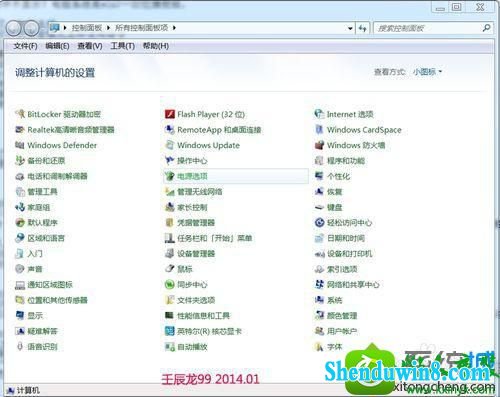This screenshot has width=500, height=397.
Task: Click the 文件夹选项 link
Action: point(196,300)
